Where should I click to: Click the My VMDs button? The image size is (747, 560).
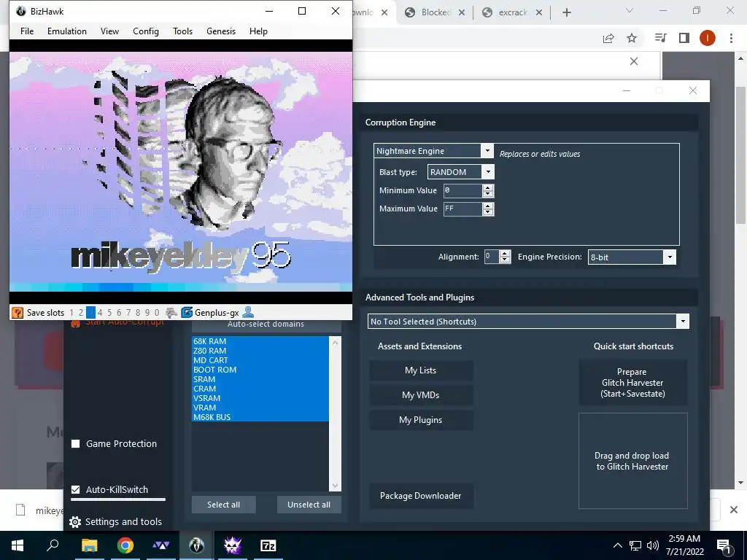point(421,395)
